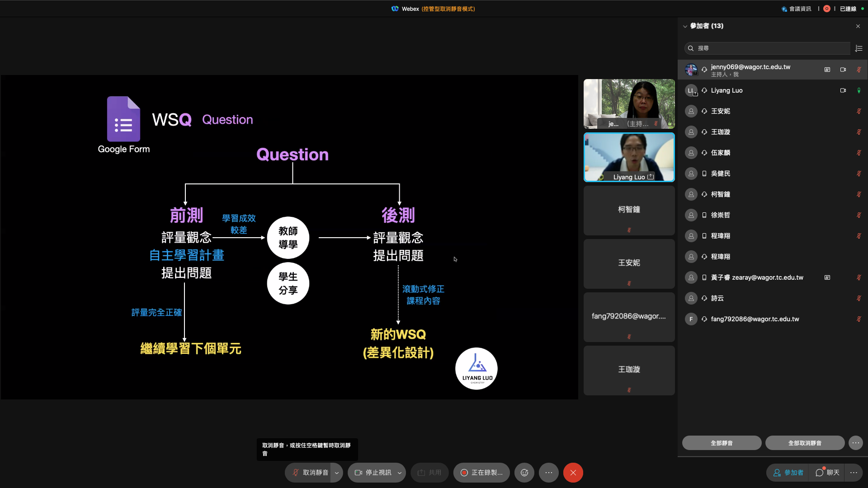Click the more options ellipsis in toolbar
Image resolution: width=868 pixels, height=488 pixels.
pyautogui.click(x=548, y=473)
